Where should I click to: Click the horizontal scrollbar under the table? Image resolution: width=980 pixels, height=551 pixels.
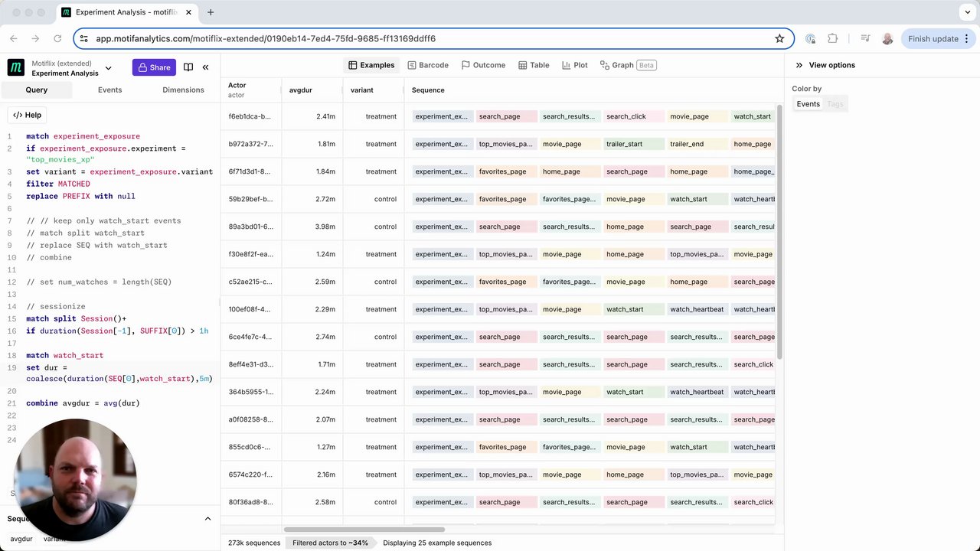point(364,529)
